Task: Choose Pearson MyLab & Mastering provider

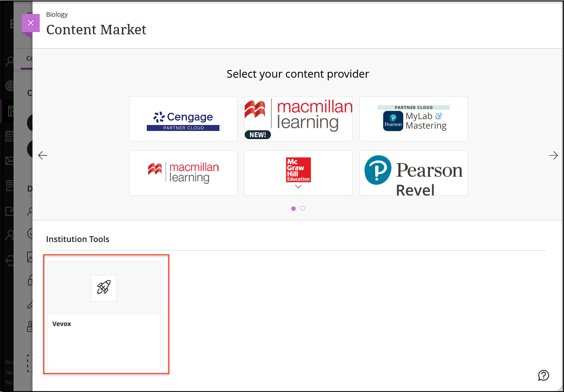Action: pos(413,119)
